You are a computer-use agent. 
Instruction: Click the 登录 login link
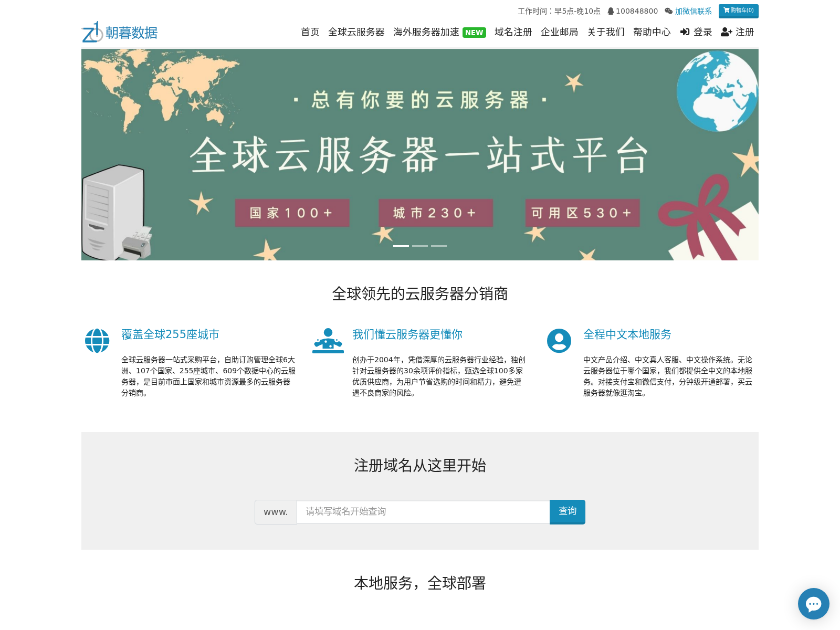pyautogui.click(x=696, y=32)
